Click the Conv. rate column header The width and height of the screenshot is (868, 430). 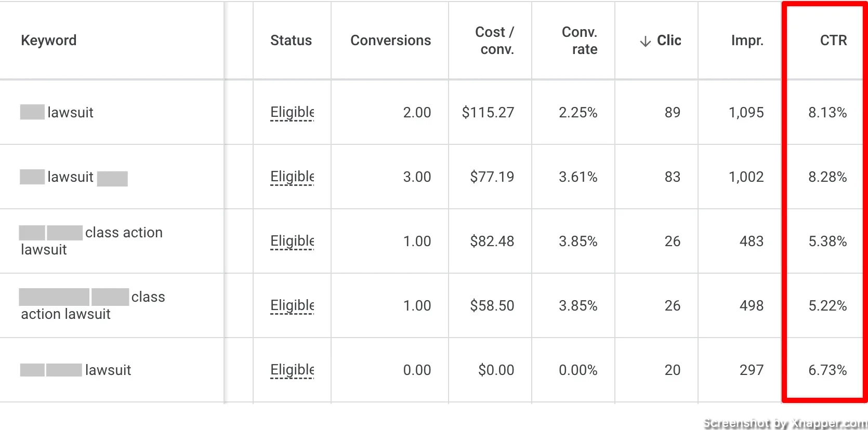(x=580, y=41)
